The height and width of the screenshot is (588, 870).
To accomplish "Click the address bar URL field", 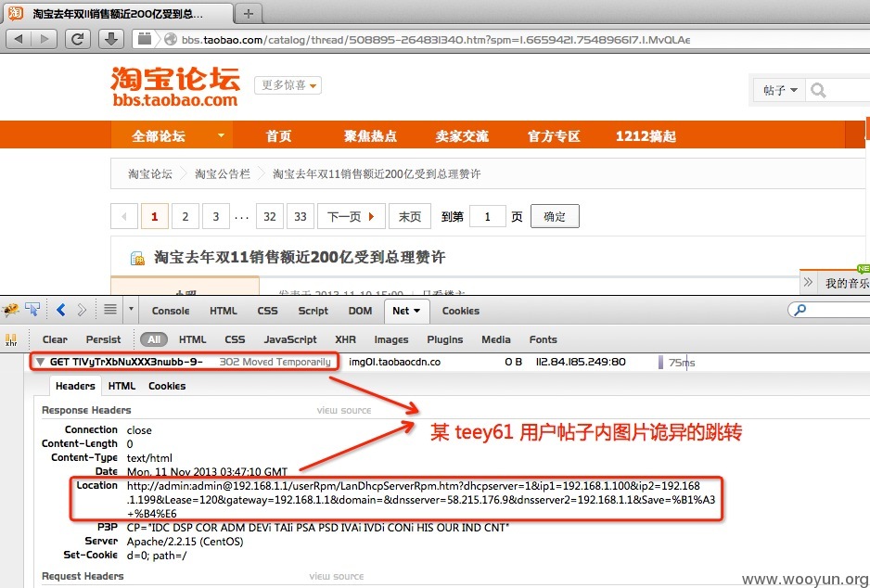I will click(436, 39).
